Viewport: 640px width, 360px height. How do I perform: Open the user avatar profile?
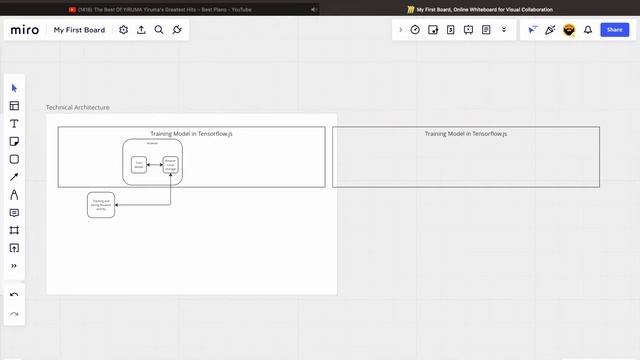click(569, 30)
